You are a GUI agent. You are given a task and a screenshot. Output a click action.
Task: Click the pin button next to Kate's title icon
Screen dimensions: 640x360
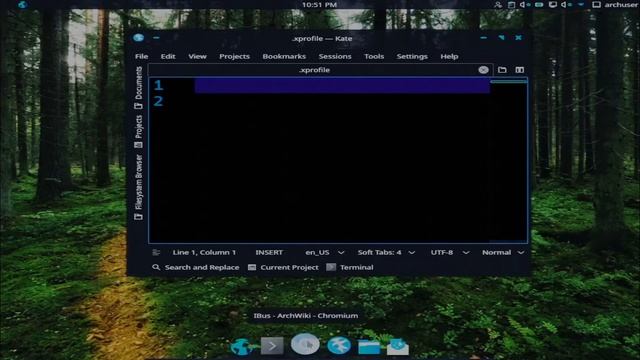(x=156, y=38)
